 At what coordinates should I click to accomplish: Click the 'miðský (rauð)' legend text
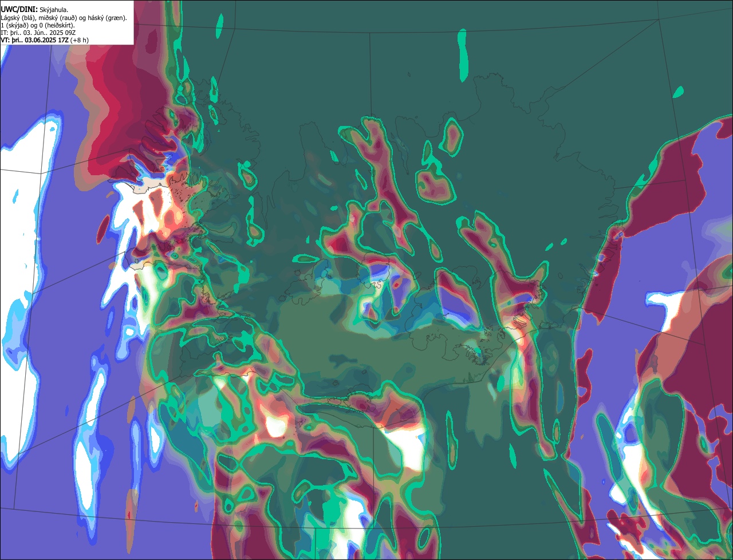tap(58, 18)
